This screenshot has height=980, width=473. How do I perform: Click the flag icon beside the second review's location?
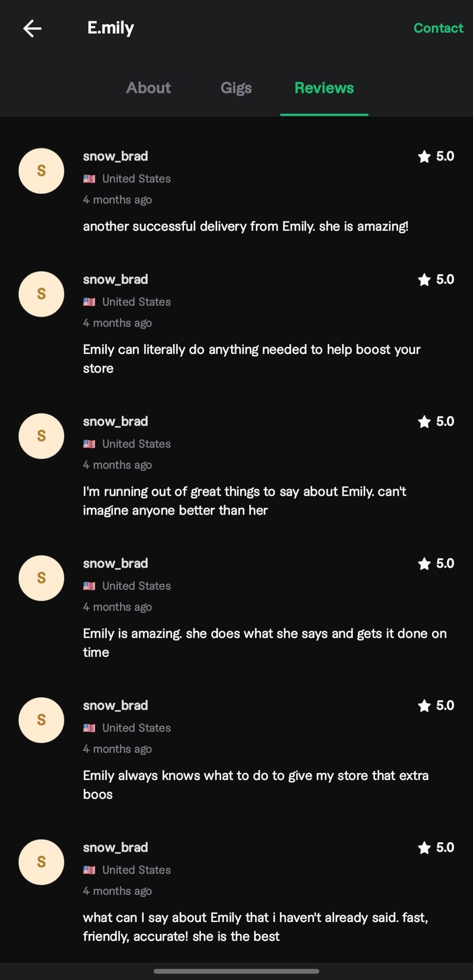pos(89,301)
